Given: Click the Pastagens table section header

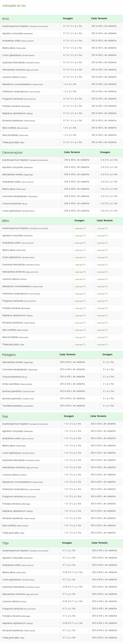Looking at the screenshot, I should pyautogui.click(x=9, y=355).
